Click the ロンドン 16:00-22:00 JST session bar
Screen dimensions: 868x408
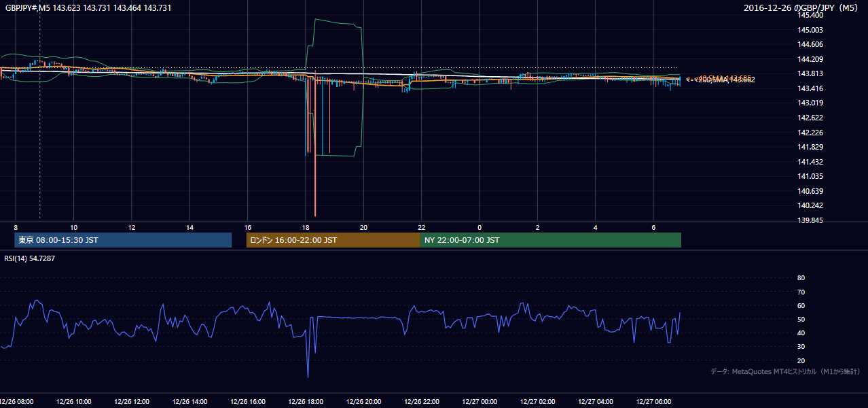333,240
